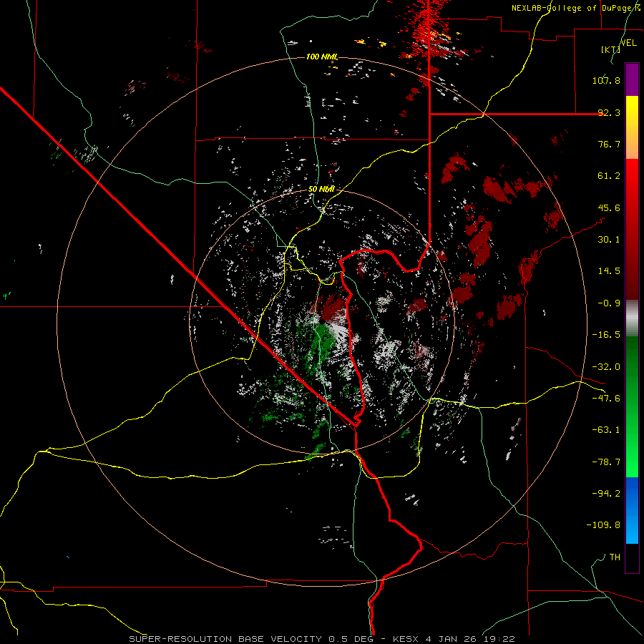The height and width of the screenshot is (644, 644).
Task: Click the 14.5 scale value
Action: tap(609, 271)
